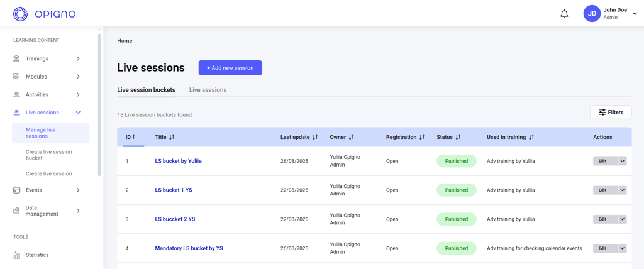Click the Opigno logo icon
Image resolution: width=644 pixels, height=269 pixels.
20,14
